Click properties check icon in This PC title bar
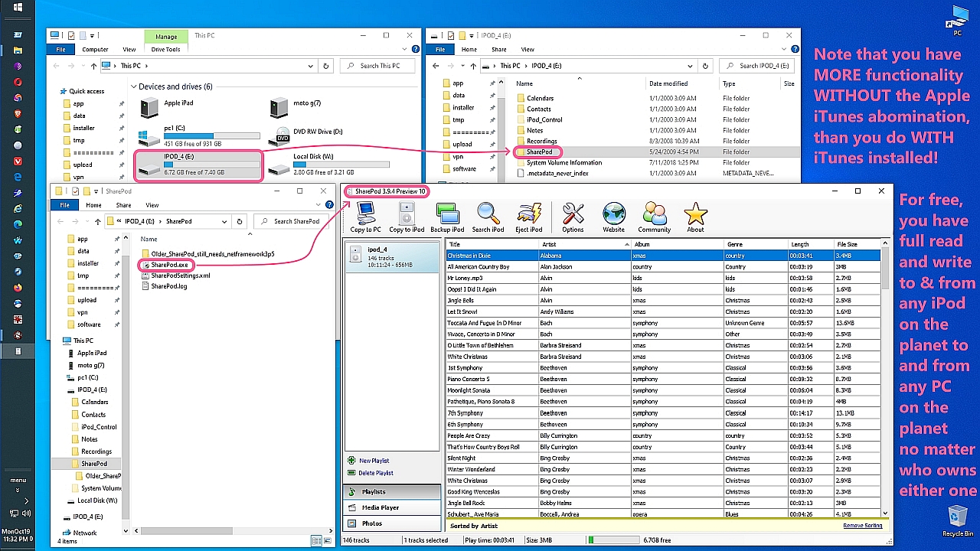The height and width of the screenshot is (551, 980). [x=71, y=35]
